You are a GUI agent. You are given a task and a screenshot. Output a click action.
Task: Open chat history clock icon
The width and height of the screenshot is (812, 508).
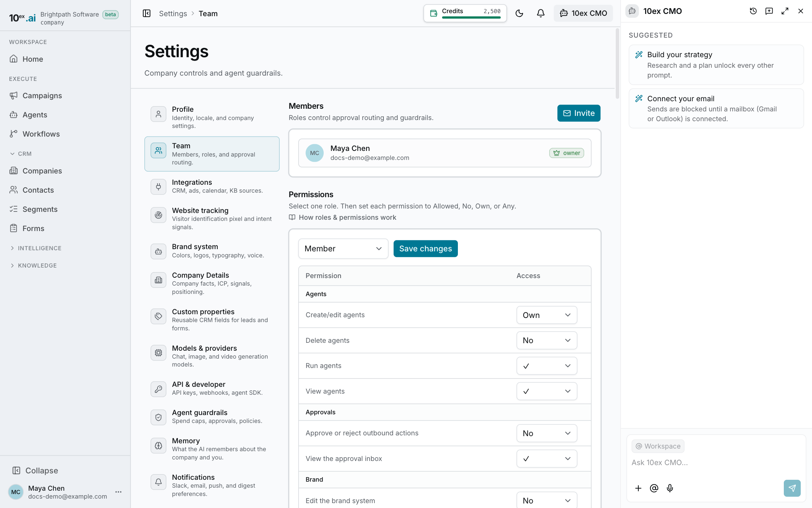point(753,11)
